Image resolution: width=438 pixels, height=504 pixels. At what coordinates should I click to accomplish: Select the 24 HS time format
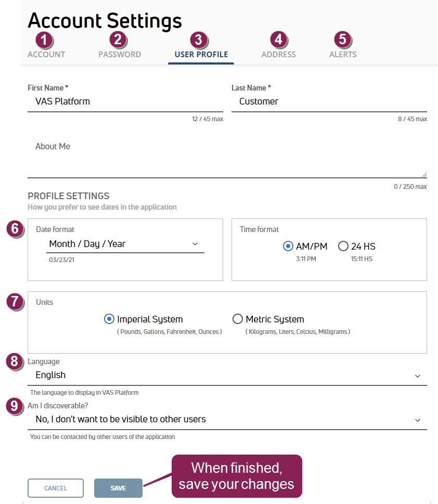click(x=343, y=246)
